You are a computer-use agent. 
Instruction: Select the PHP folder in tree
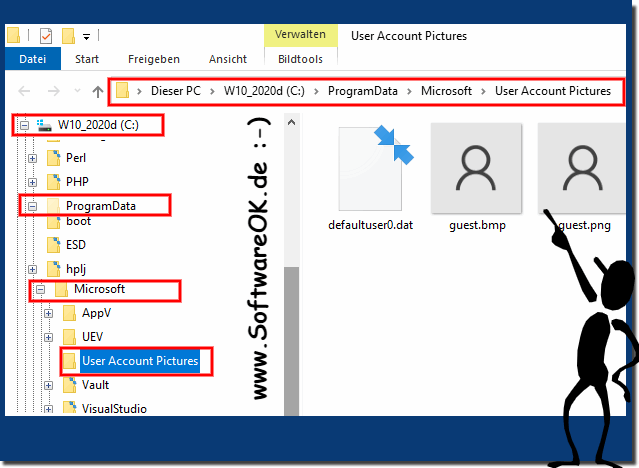click(77, 181)
